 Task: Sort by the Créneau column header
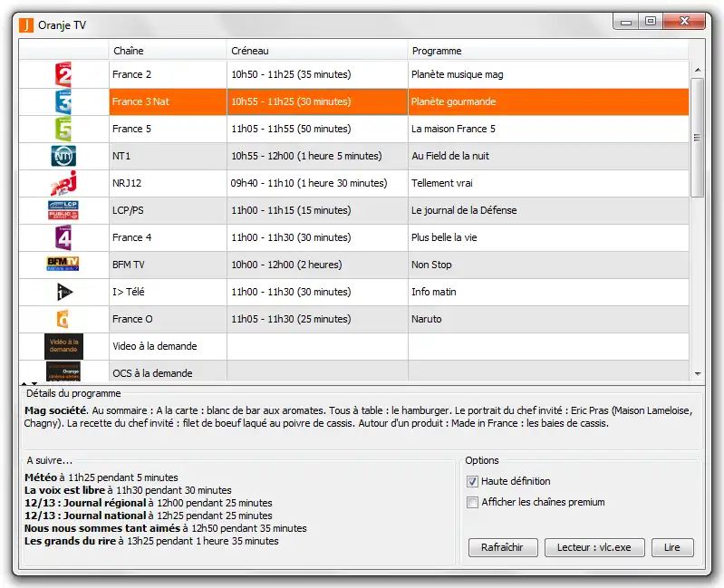pos(317,51)
